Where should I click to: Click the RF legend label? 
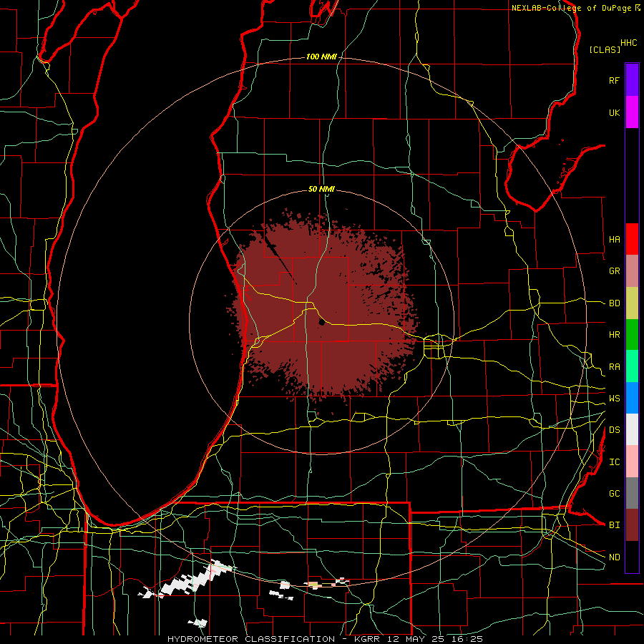point(614,81)
